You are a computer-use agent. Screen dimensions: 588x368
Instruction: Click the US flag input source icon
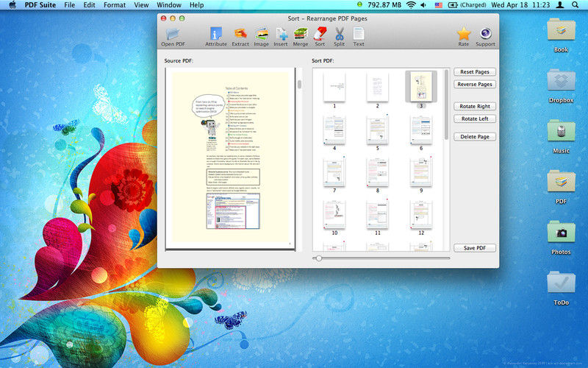438,5
